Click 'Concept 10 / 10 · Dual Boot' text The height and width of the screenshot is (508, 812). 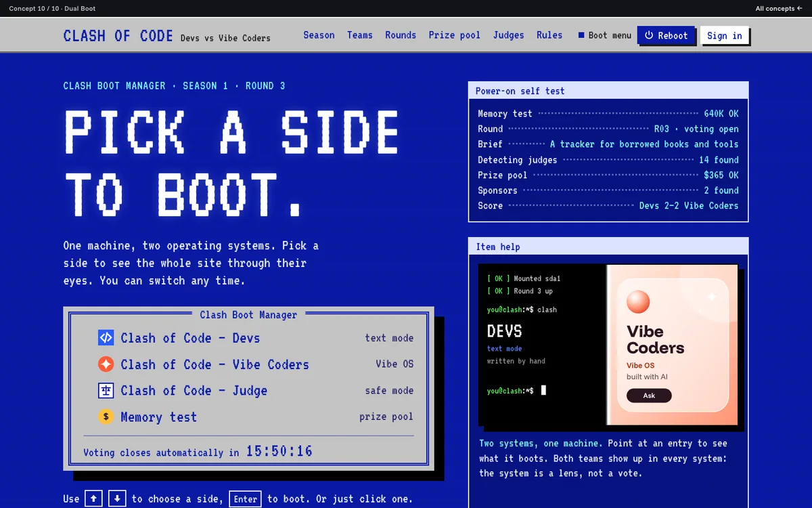(x=52, y=9)
